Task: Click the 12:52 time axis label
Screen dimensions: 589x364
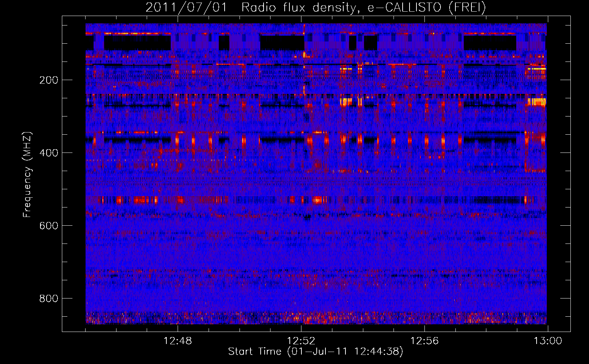Action: [301, 341]
